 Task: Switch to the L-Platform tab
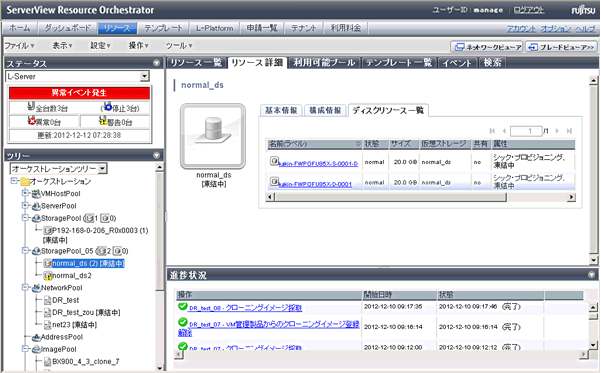point(215,28)
